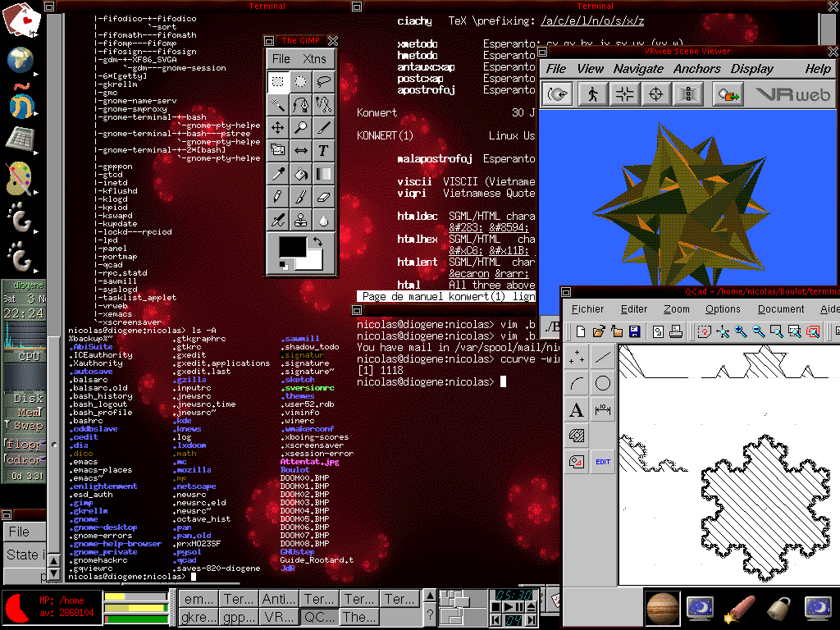Expand the Fichier menu in QCad
This screenshot has width=840, height=630.
[587, 309]
